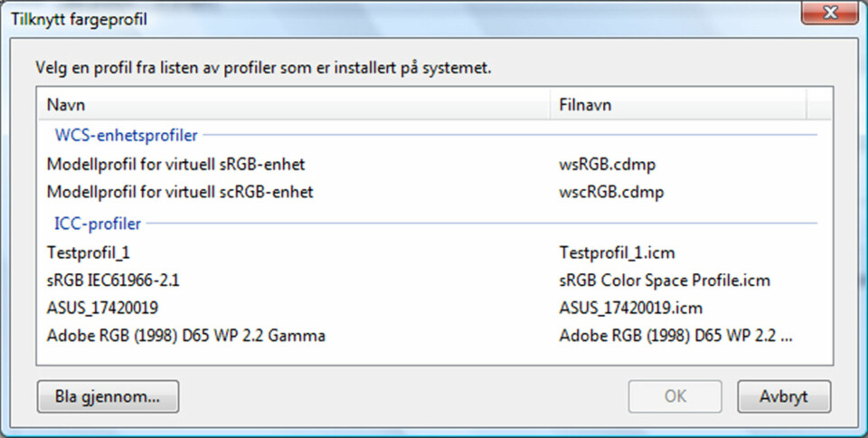Image resolution: width=868 pixels, height=438 pixels.
Task: Click the empty column header right of Filnavn
Action: pyautogui.click(x=818, y=105)
